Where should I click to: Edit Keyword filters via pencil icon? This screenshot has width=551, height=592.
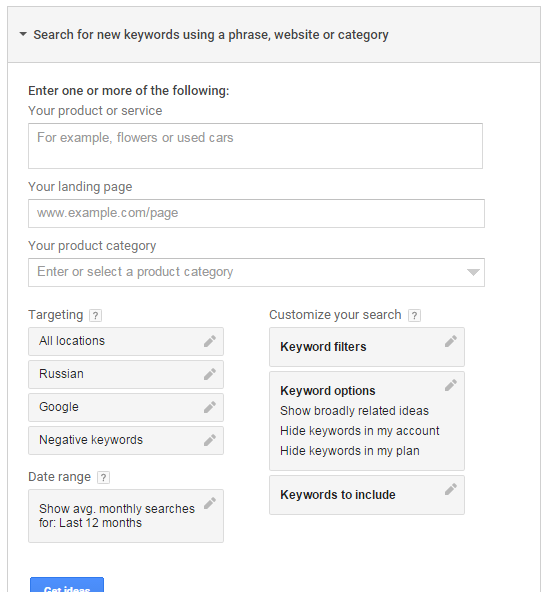point(451,341)
